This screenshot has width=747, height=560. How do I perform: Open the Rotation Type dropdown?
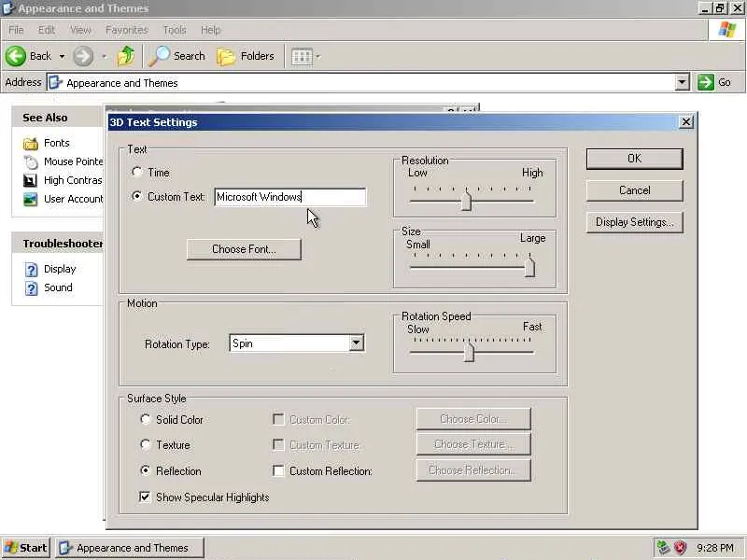356,343
